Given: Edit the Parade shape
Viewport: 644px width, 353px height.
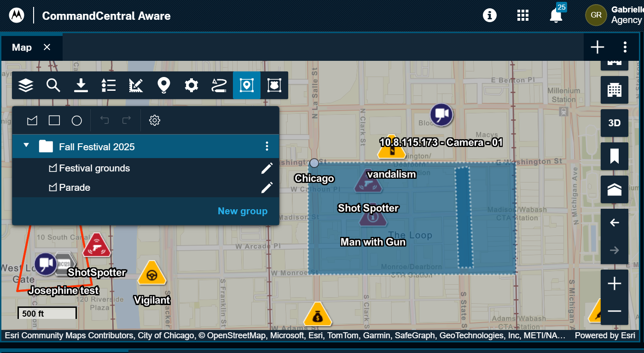Looking at the screenshot, I should tap(267, 188).
